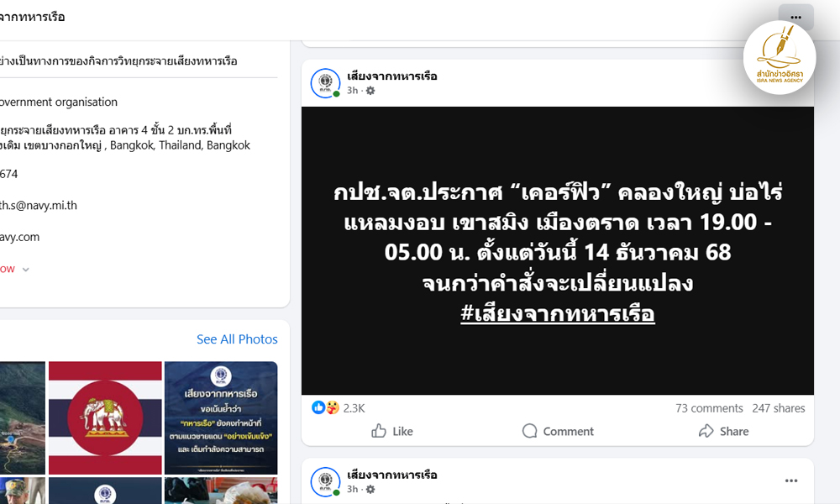Click the Share arrow icon
Viewport: 840px width, 504px height.
click(x=706, y=431)
